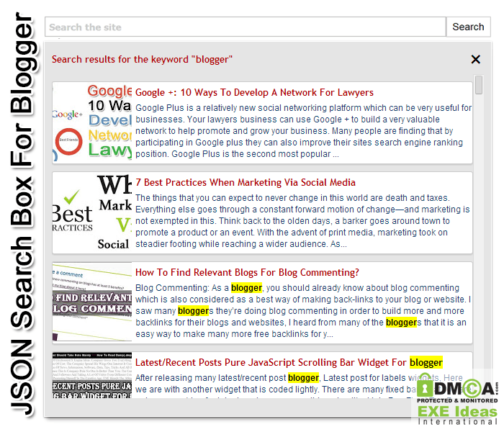Click the results list scrollbar thumb
Screen dimensions: 504x432
coord(479,85)
